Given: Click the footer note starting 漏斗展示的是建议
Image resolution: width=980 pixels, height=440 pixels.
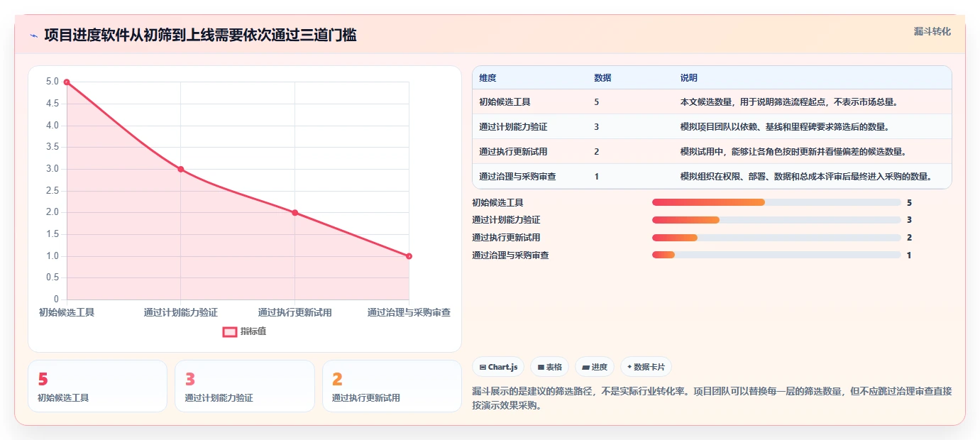Looking at the screenshot, I should (x=712, y=398).
